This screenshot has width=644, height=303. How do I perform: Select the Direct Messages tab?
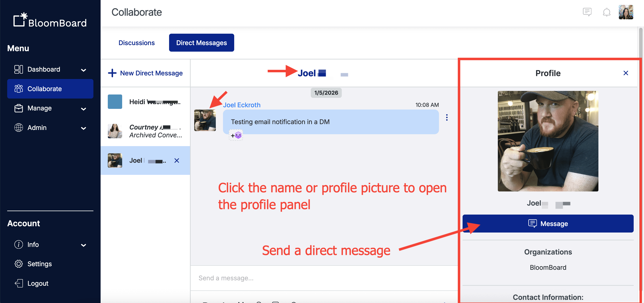click(x=201, y=43)
